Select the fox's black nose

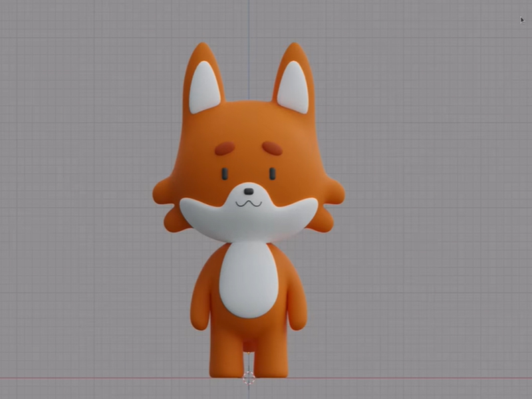coord(249,192)
